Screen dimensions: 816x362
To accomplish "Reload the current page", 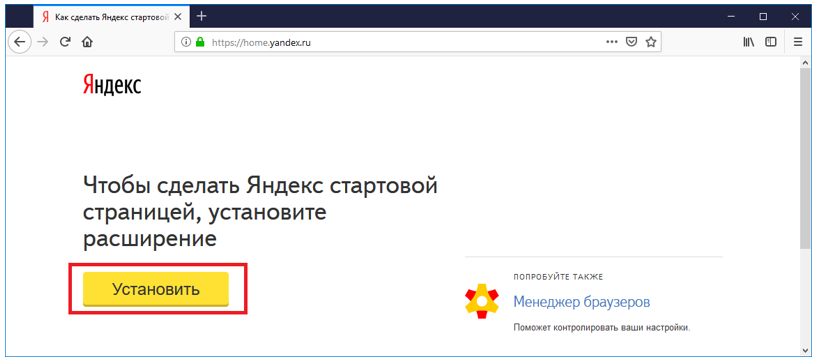I will click(x=65, y=43).
